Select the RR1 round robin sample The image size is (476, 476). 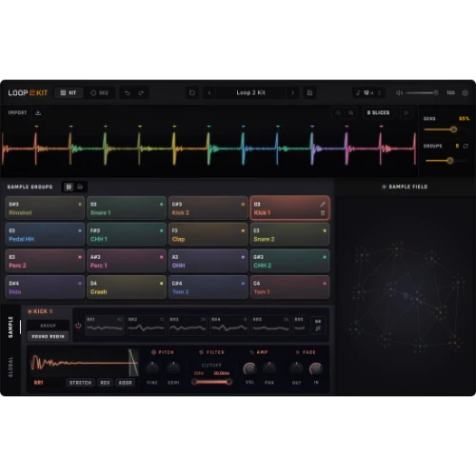(x=105, y=326)
